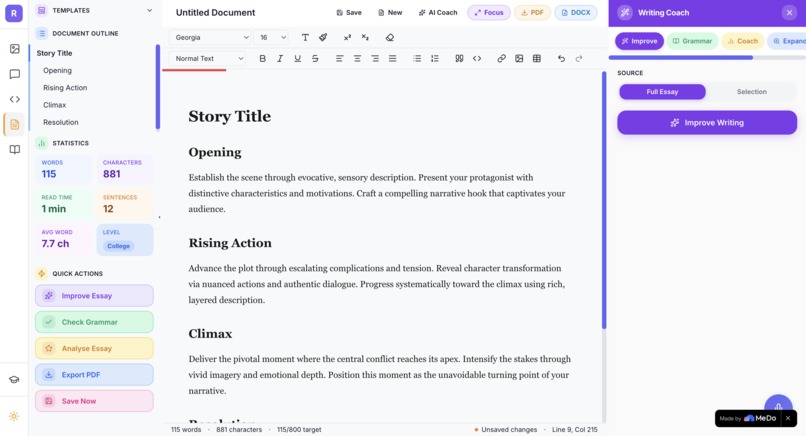Image resolution: width=806 pixels, height=436 pixels.
Task: Edit the Untitled Document title
Action: coord(215,12)
